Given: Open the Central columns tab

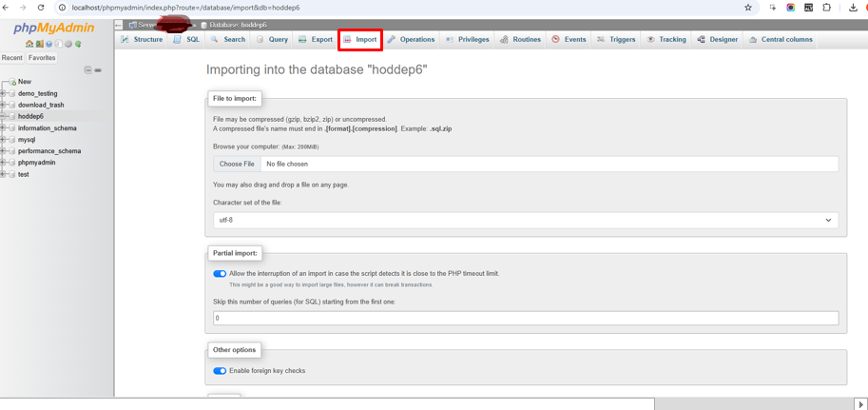Looking at the screenshot, I should [x=781, y=39].
